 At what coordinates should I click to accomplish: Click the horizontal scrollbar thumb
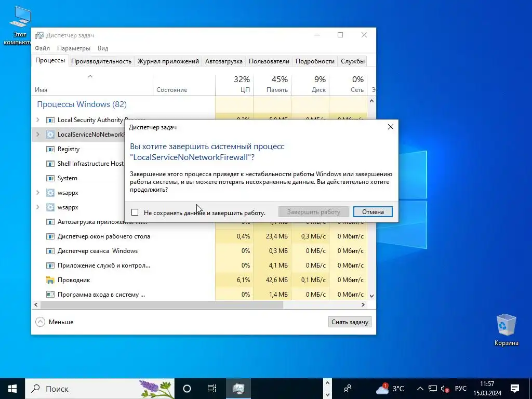(x=162, y=304)
